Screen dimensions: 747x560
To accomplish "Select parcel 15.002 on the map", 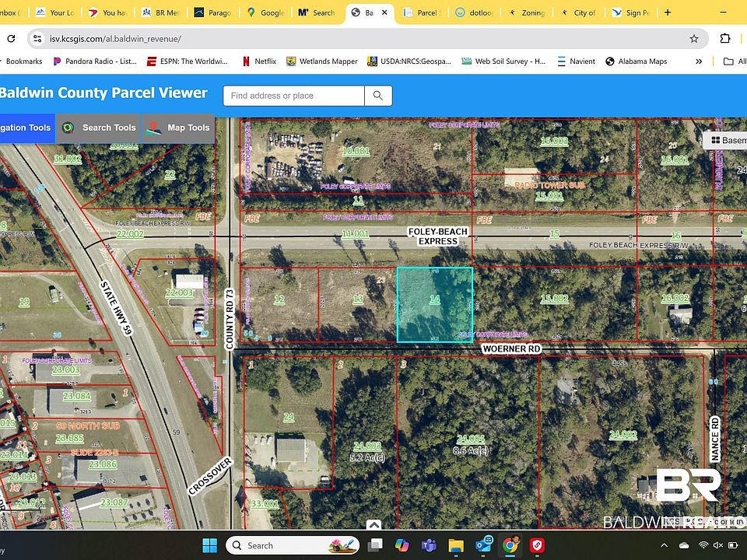I will (x=555, y=299).
